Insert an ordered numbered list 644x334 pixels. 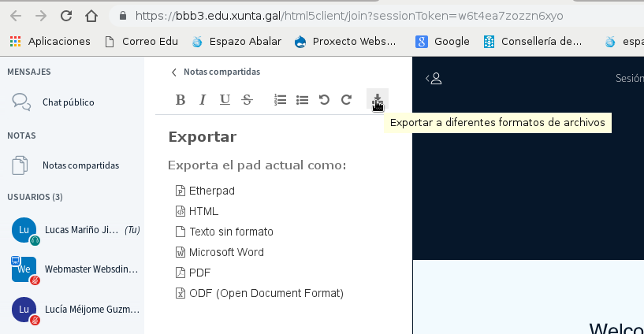[280, 100]
